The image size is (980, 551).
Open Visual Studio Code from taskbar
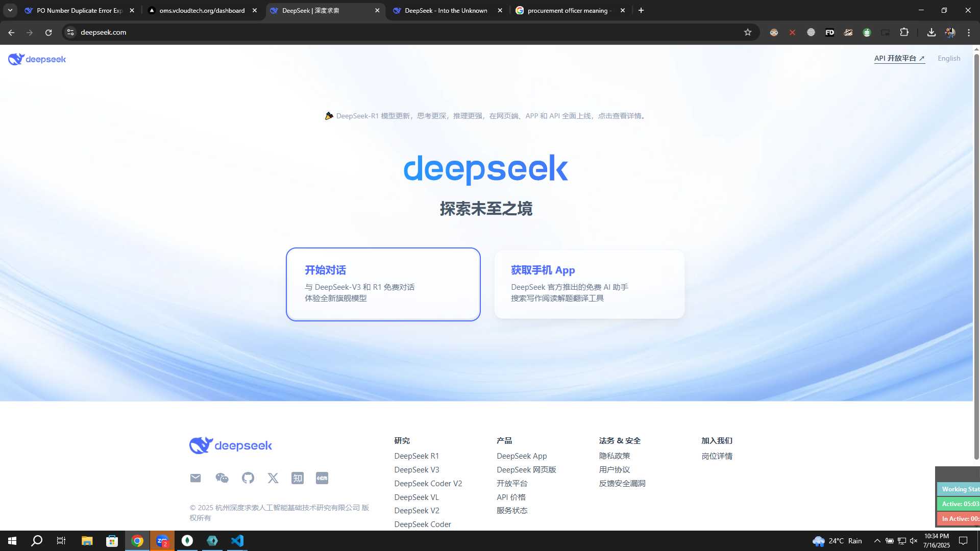(x=237, y=541)
